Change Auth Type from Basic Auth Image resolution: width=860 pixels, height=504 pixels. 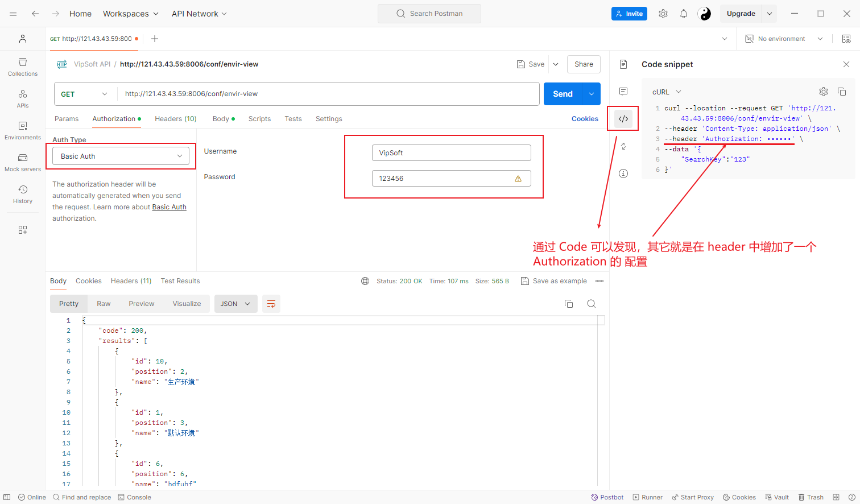pos(121,156)
